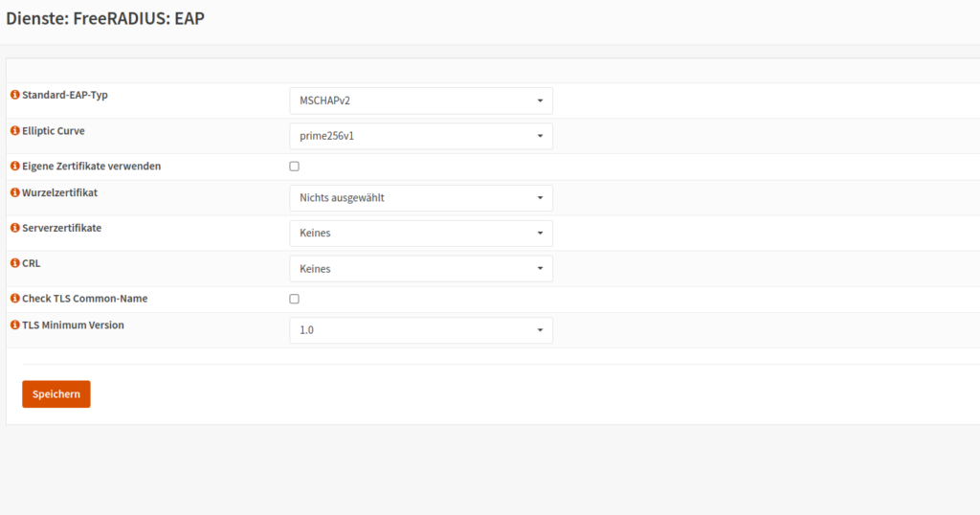The height and width of the screenshot is (515, 980).
Task: Click info icon for Check TLS Common-Name
Action: coord(15,299)
